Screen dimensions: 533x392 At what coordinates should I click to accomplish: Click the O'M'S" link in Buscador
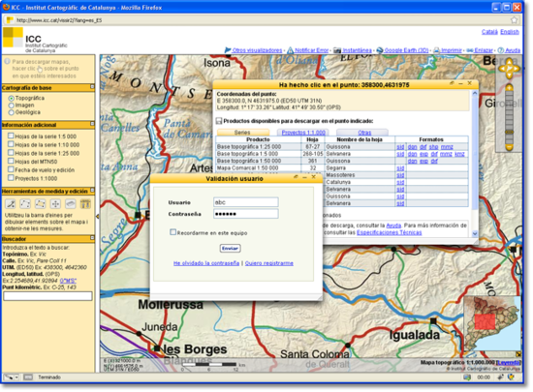click(68, 281)
